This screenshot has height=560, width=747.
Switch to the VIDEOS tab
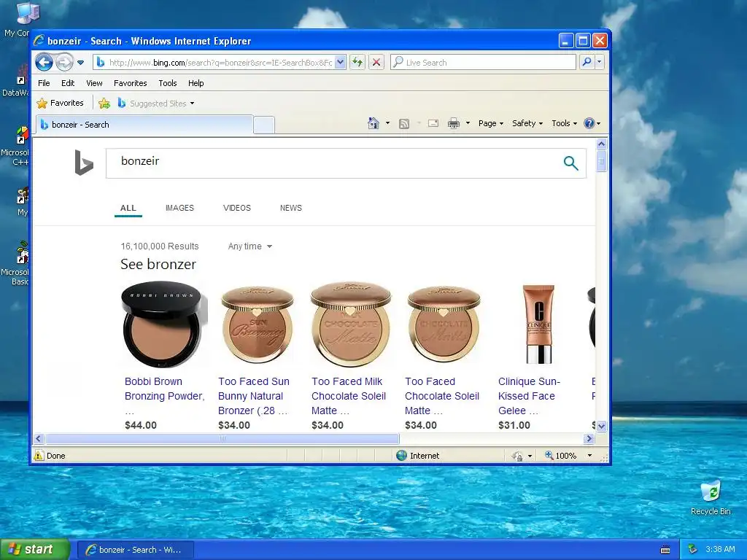[x=237, y=208]
